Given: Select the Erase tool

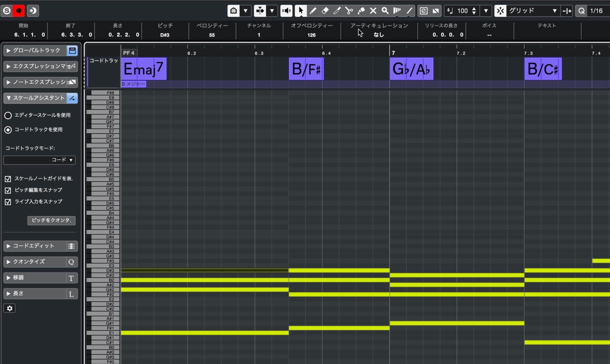Looking at the screenshot, I should point(325,11).
